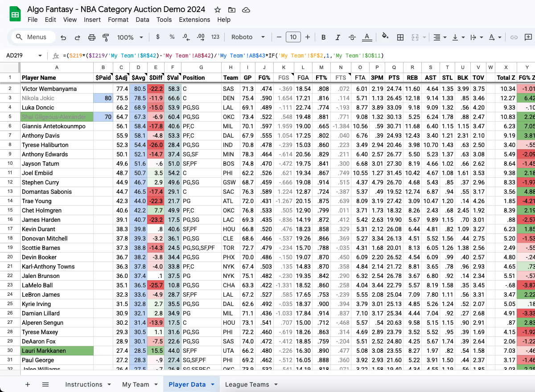Open the Player Data tab dropdown arrow
The image size is (535, 392).
213,384
